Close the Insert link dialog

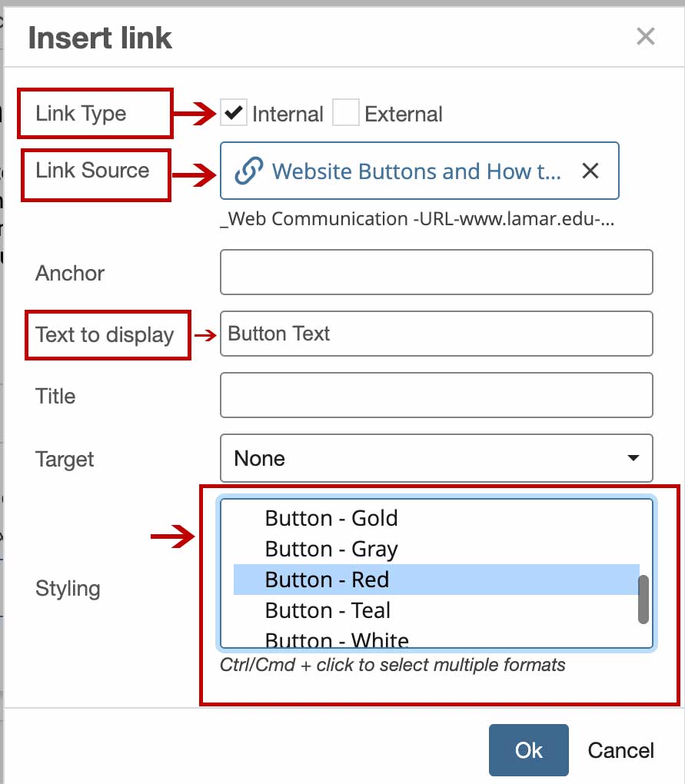click(645, 36)
